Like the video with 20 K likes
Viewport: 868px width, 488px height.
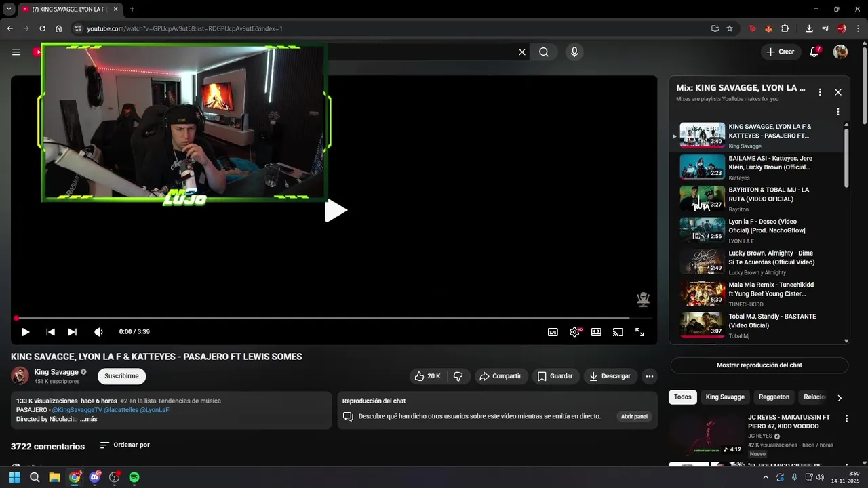tap(427, 376)
